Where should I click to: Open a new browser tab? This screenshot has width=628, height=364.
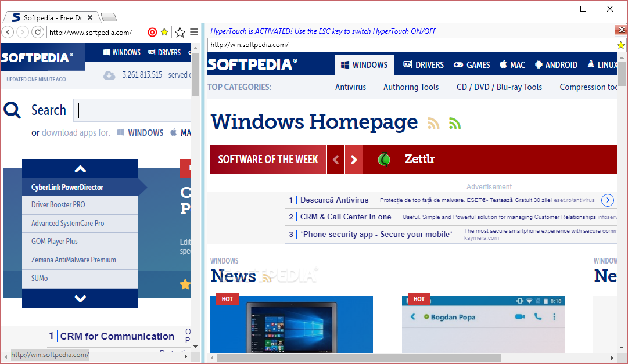coord(109,17)
